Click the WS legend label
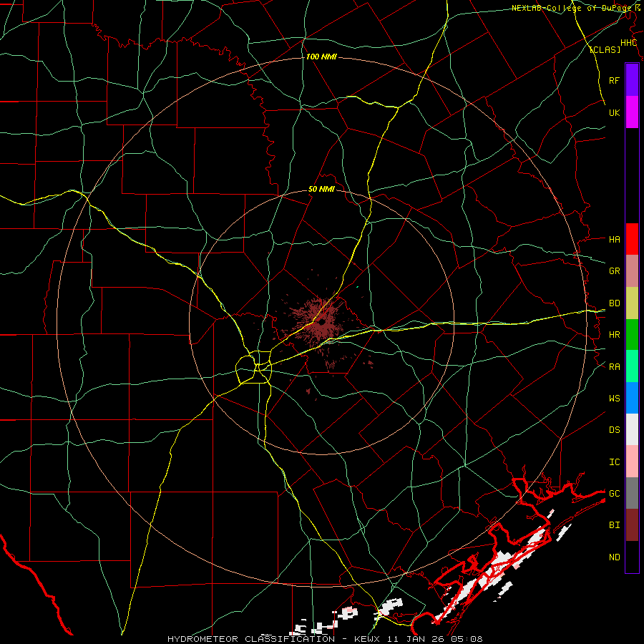 [614, 398]
